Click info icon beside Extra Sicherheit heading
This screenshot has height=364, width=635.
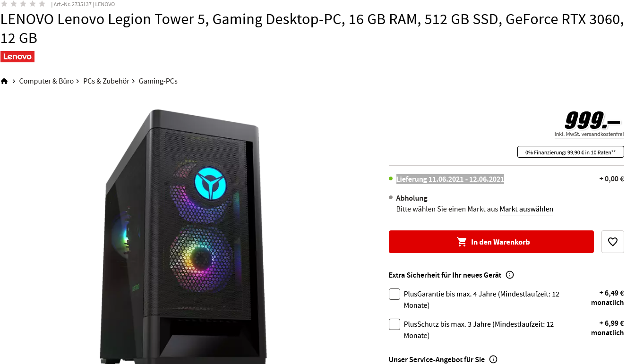click(x=510, y=275)
